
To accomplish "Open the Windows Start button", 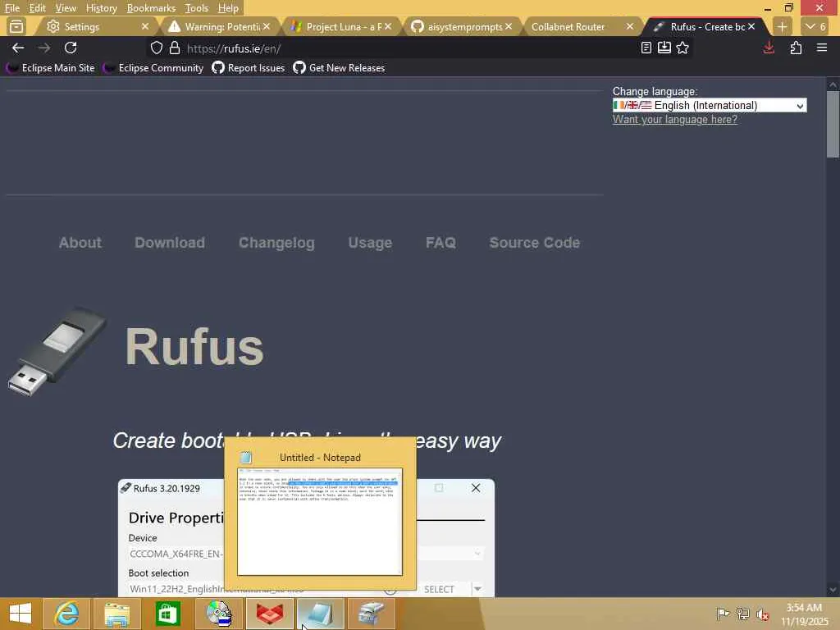I will click(x=21, y=614).
